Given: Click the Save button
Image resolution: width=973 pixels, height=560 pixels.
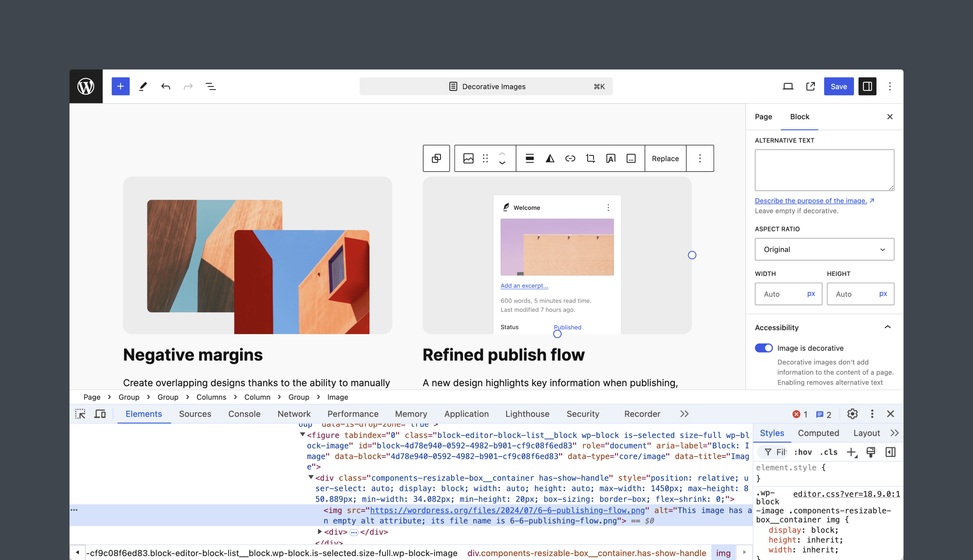Looking at the screenshot, I should click(x=839, y=86).
